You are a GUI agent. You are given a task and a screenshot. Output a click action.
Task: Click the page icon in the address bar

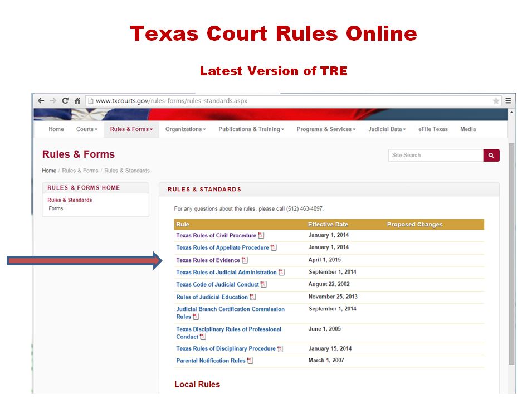click(x=90, y=101)
